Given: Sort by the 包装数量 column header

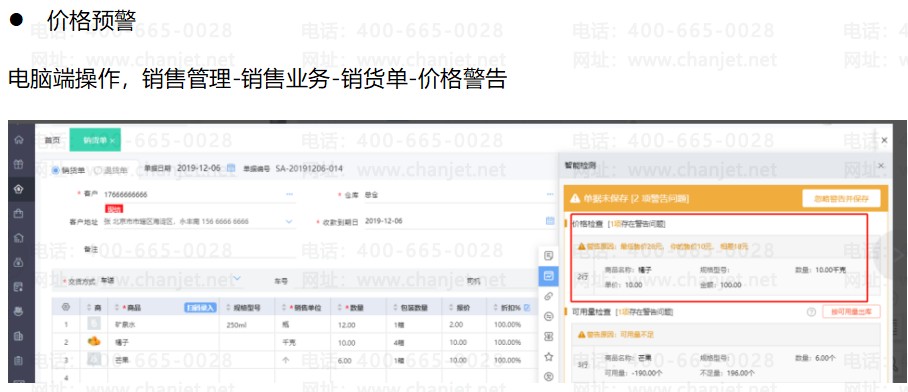Looking at the screenshot, I should click(411, 307).
